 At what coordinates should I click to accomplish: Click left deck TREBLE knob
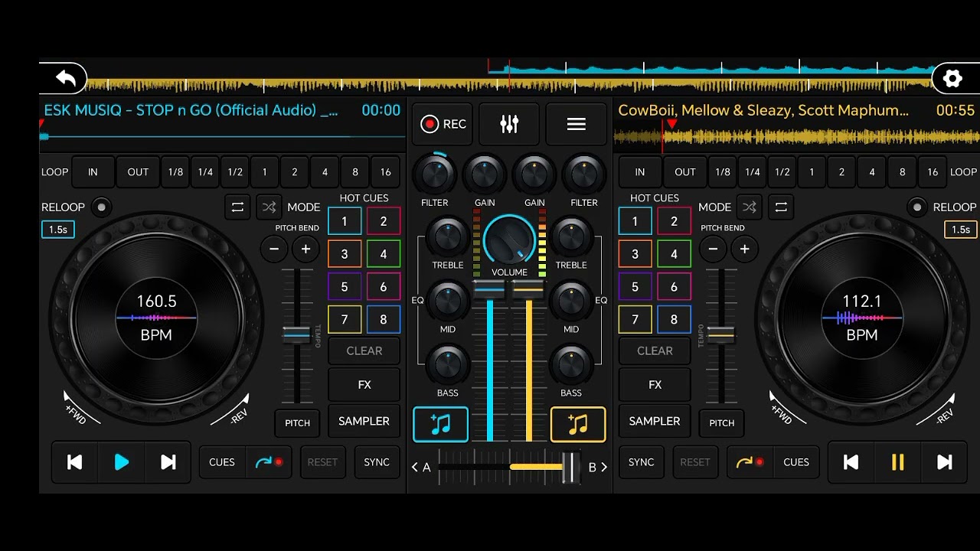tap(448, 237)
